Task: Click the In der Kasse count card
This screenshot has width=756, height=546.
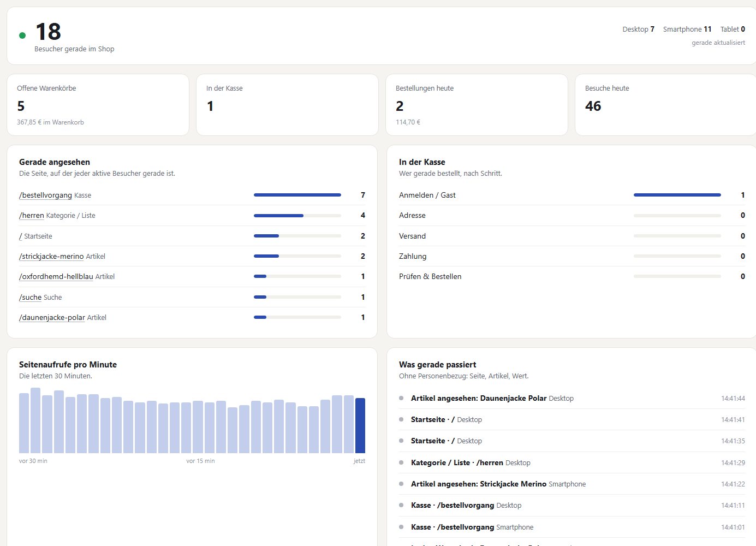Action: [287, 105]
